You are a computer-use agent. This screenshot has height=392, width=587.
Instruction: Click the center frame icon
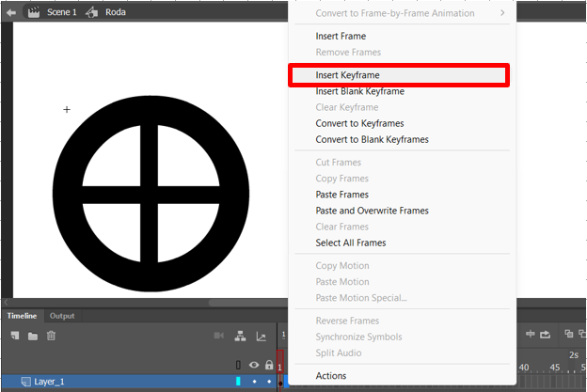531,334
